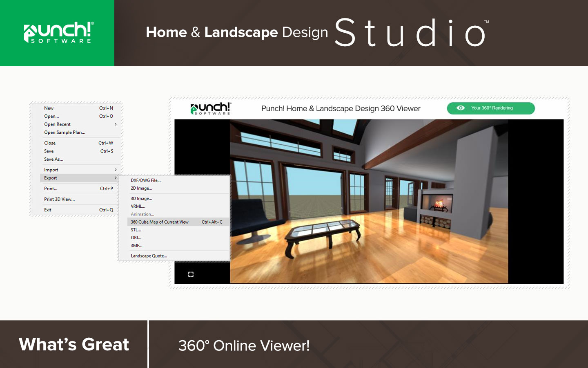Click the Punch! Software logo in the viewer header
This screenshot has width=588, height=368.
pos(211,109)
